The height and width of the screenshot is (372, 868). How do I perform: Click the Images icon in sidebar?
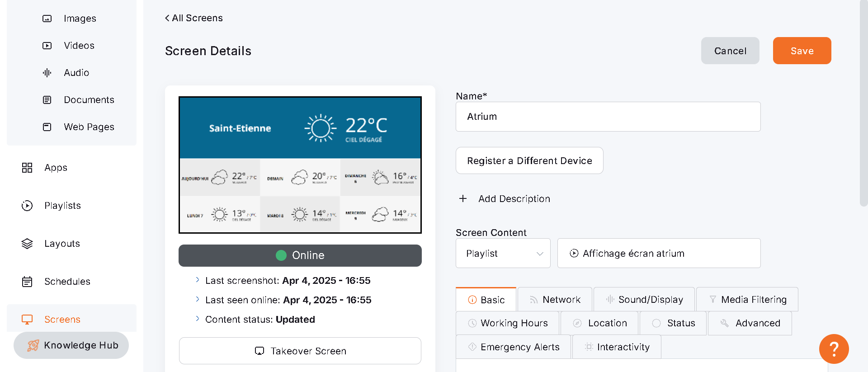pyautogui.click(x=47, y=19)
